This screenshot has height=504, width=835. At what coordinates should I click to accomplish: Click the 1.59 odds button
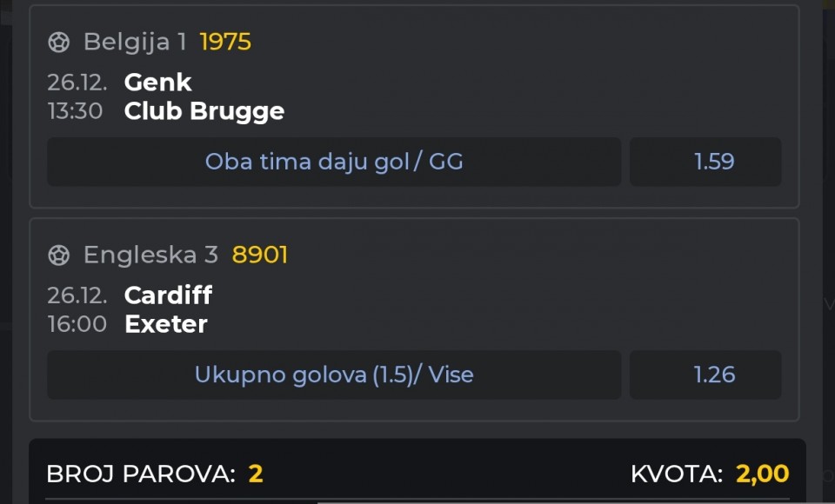(714, 162)
